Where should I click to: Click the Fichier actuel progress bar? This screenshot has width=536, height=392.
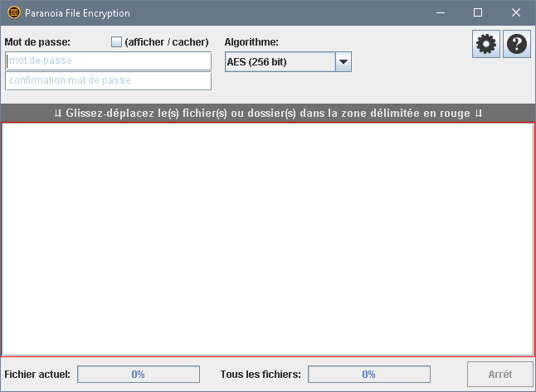click(139, 375)
